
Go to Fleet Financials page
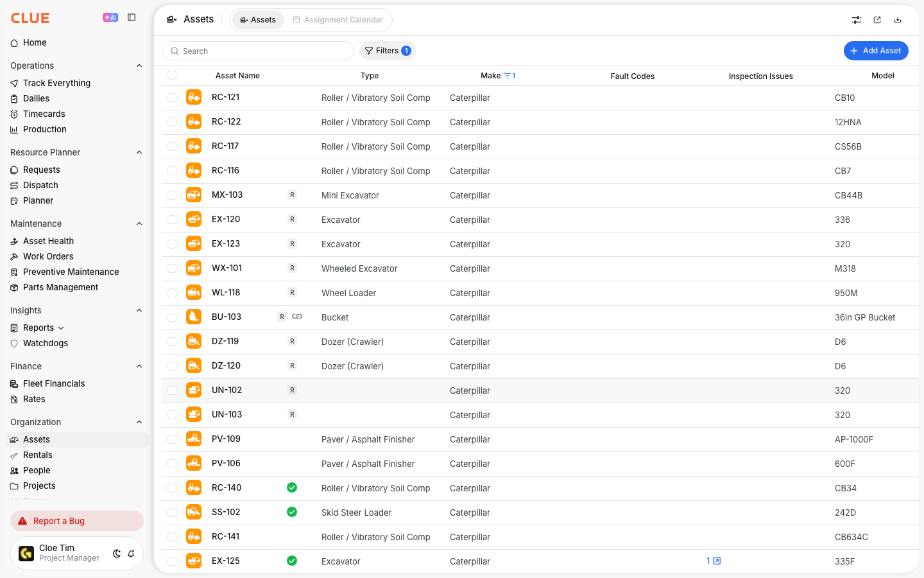(54, 383)
